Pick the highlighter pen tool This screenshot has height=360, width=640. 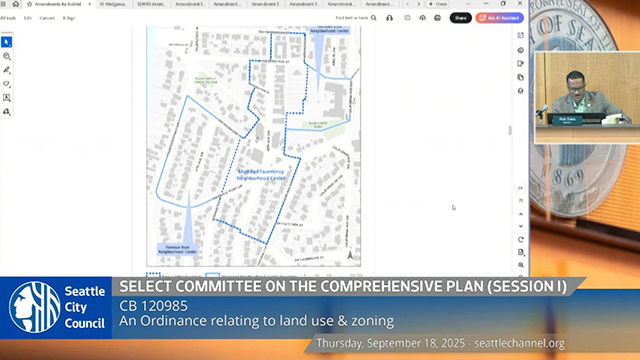pos(7,70)
